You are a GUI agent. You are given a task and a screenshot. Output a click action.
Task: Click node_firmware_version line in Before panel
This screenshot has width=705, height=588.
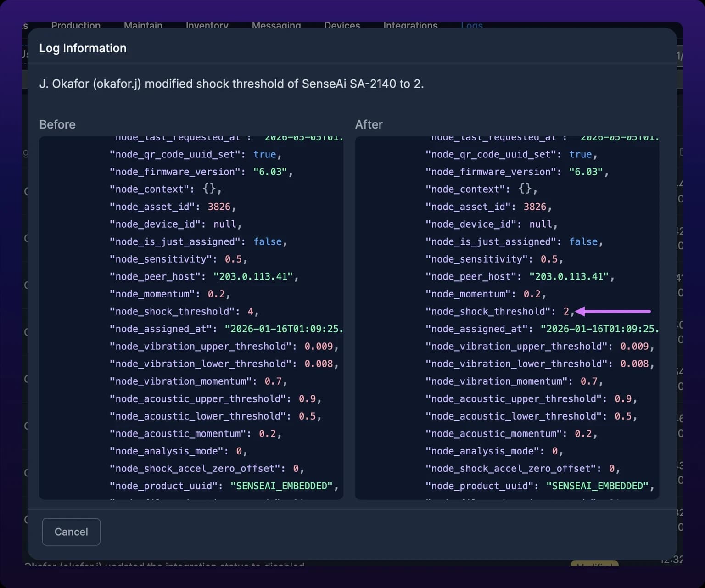tap(201, 172)
